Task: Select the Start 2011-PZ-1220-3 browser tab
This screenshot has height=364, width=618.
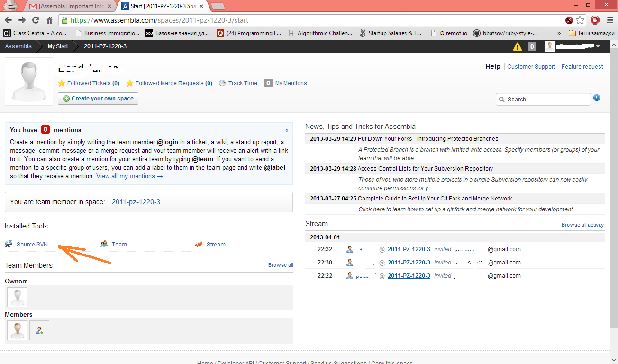Action: coord(162,6)
